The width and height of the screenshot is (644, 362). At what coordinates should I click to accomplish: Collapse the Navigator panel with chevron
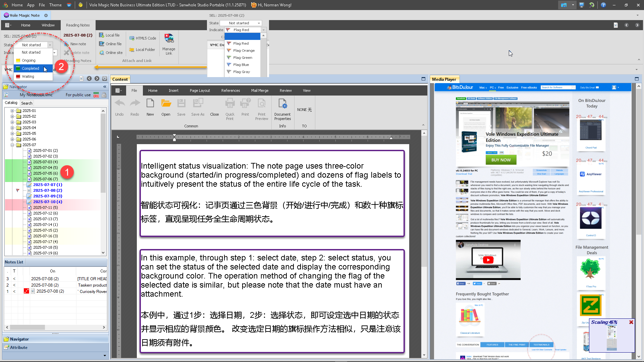click(x=105, y=87)
